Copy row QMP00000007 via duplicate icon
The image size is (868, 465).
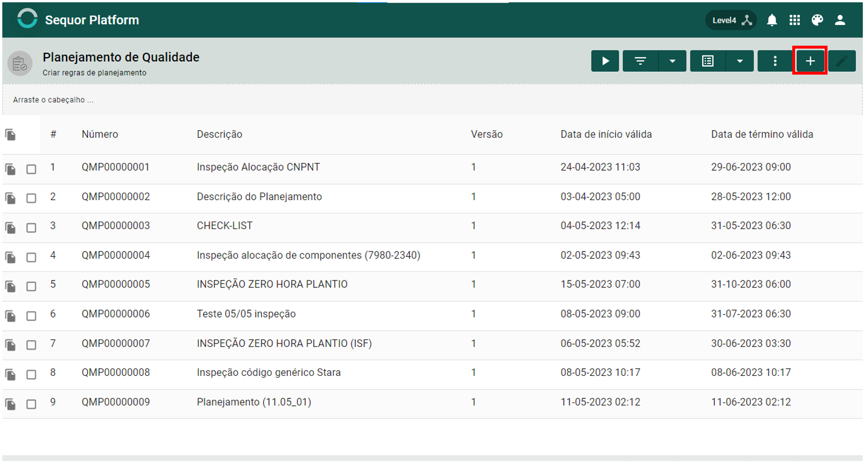pyautogui.click(x=10, y=345)
